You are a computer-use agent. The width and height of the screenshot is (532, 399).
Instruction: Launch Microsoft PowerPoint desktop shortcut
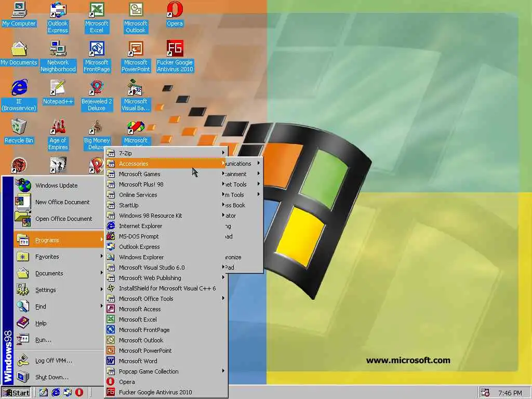[136, 57]
